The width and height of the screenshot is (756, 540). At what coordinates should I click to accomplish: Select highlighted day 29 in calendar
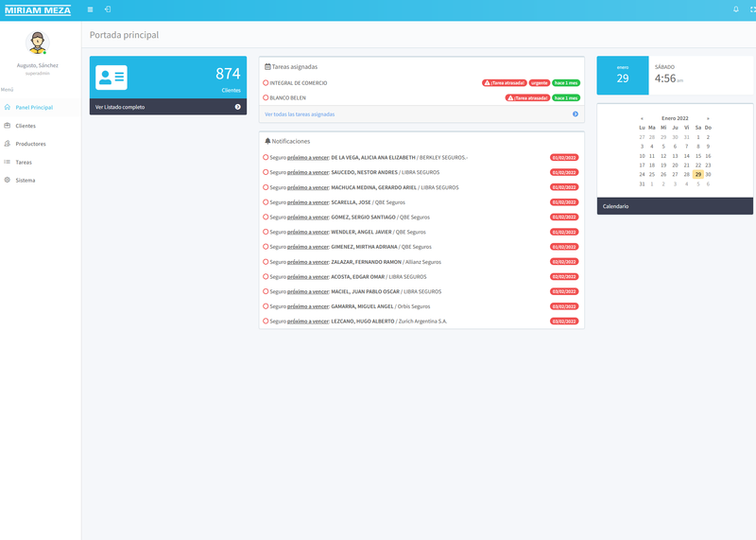(x=698, y=175)
